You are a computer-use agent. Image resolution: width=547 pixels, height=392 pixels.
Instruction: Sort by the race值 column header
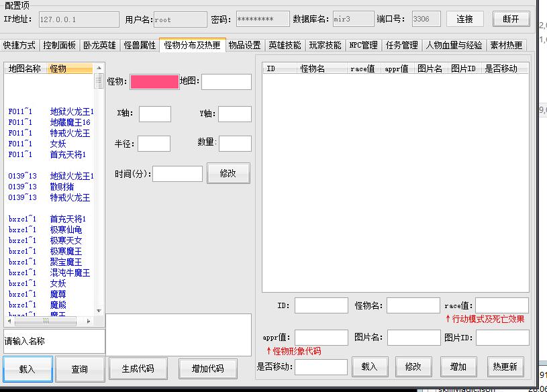(362, 68)
